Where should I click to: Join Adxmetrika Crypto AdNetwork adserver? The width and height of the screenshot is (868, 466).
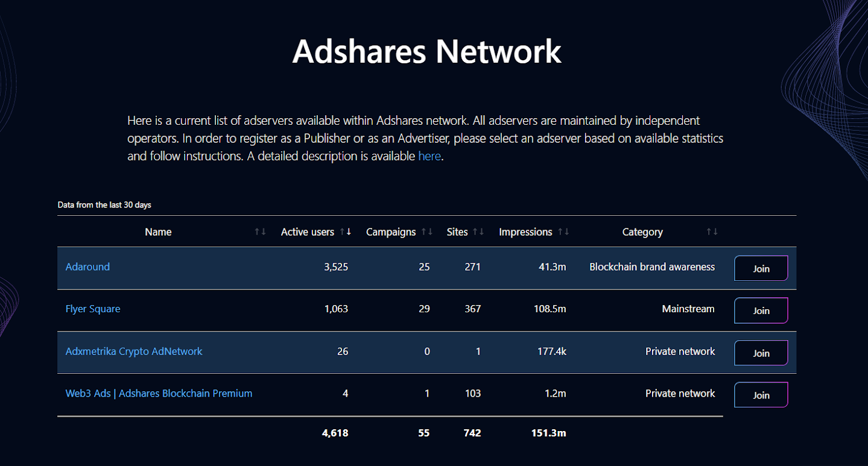(761, 353)
